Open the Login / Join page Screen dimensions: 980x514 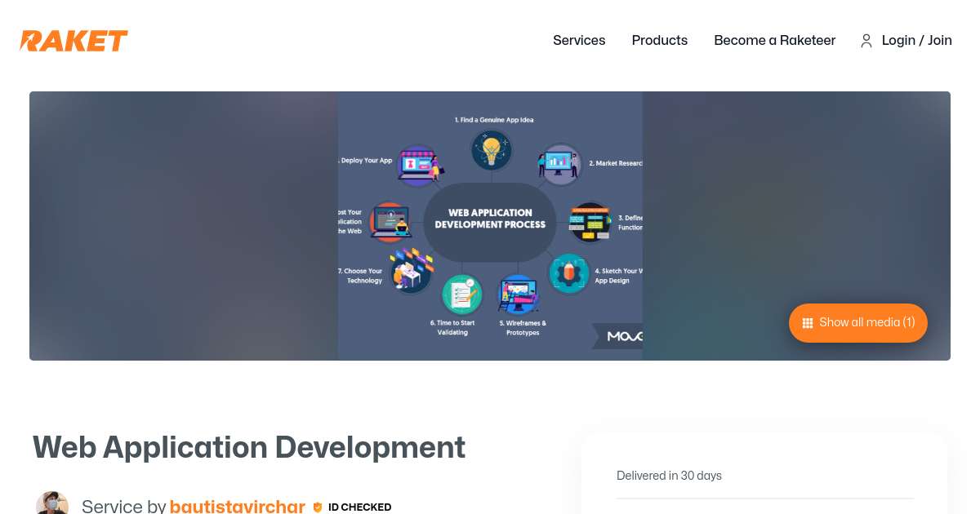(916, 41)
